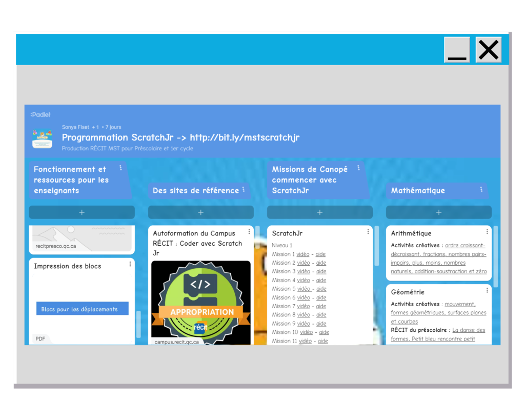Open the campus.recit.qc.ca source link
This screenshot has height=420, width=525.
[176, 342]
